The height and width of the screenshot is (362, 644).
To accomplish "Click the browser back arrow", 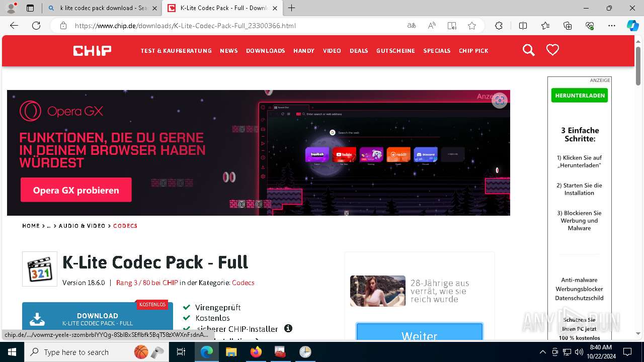I will click(14, 26).
